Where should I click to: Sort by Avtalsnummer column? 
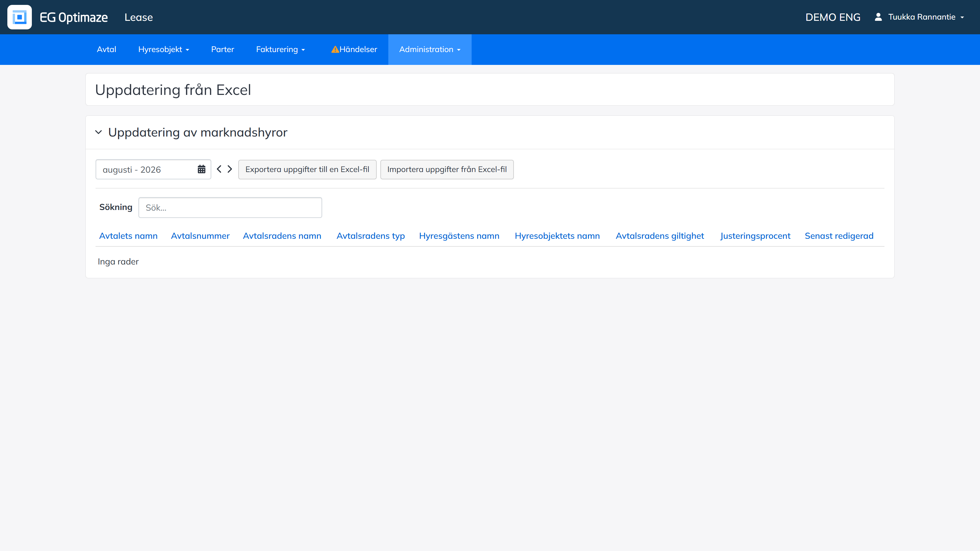(x=200, y=236)
